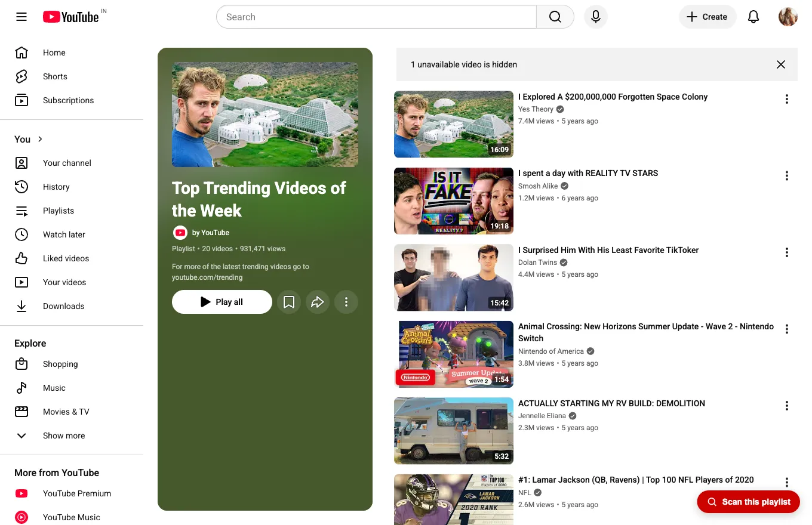Image resolution: width=812 pixels, height=525 pixels.
Task: Click the Your videos icon
Action: coord(21,282)
